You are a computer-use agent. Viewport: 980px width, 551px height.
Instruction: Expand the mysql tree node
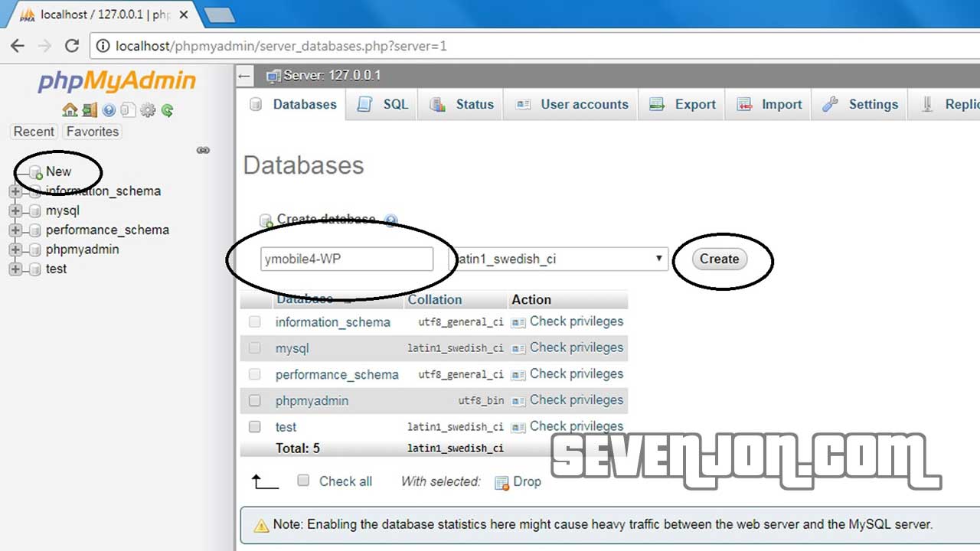click(x=15, y=210)
